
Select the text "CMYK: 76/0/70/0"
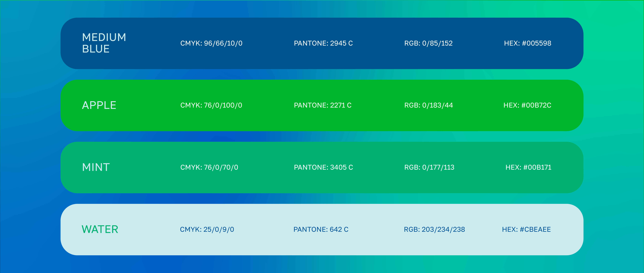coord(209,167)
